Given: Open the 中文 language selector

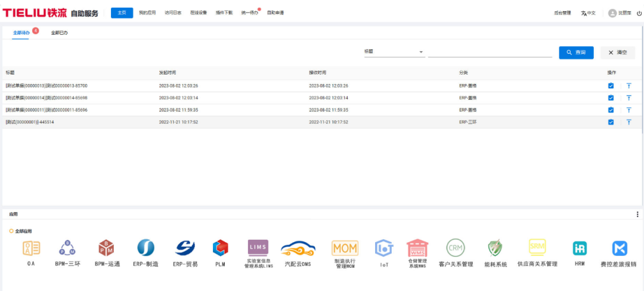Looking at the screenshot, I should [588, 13].
